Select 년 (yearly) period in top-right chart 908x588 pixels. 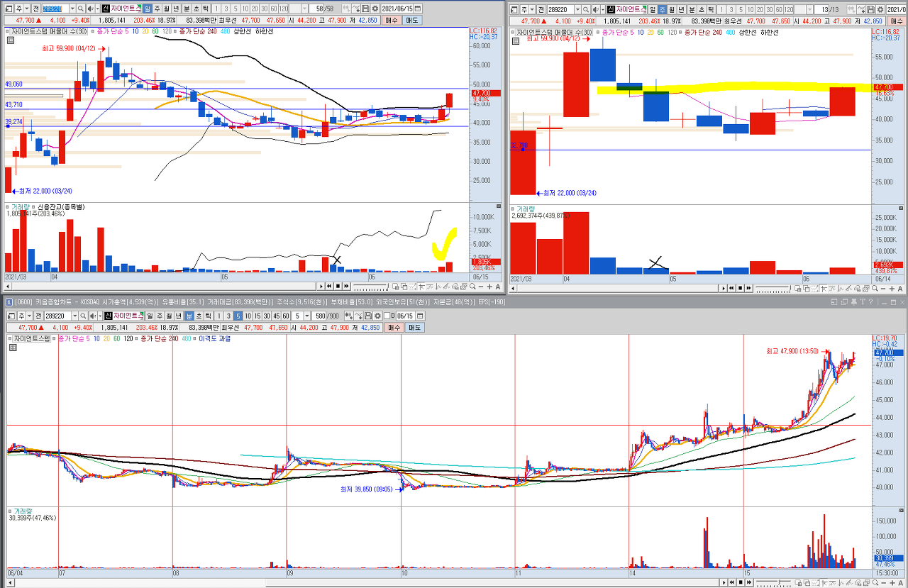coord(681,9)
